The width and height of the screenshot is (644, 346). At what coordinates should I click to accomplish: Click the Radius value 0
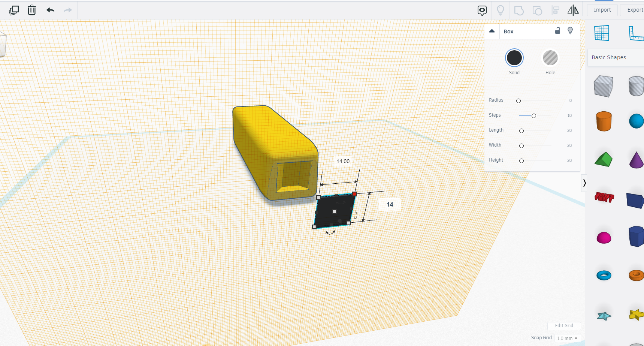tap(570, 100)
